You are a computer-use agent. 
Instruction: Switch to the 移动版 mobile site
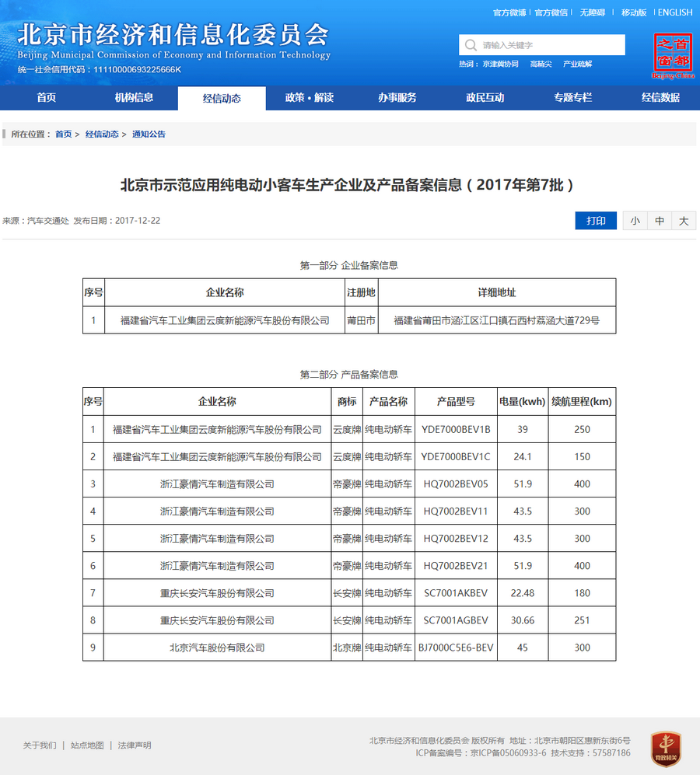[634, 12]
